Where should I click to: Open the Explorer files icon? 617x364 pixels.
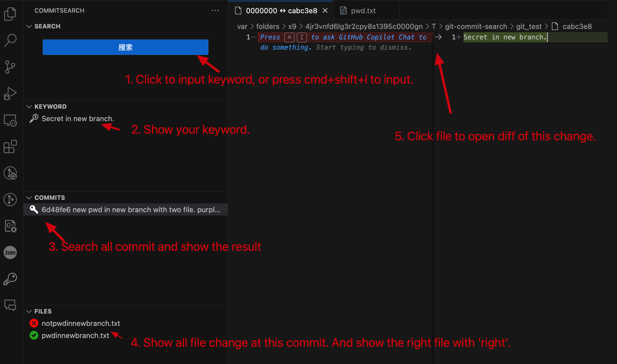(10, 14)
